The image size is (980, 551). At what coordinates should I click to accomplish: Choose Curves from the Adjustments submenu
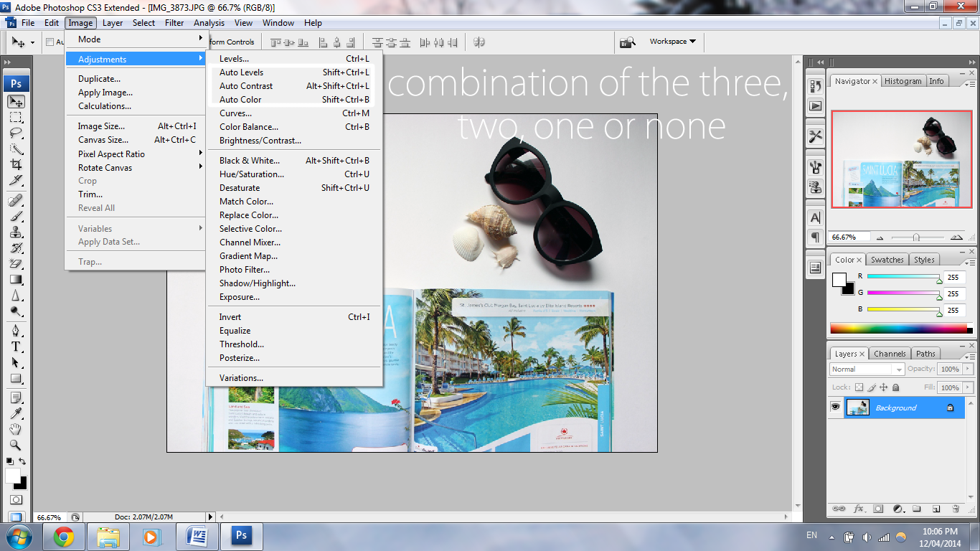click(x=294, y=113)
